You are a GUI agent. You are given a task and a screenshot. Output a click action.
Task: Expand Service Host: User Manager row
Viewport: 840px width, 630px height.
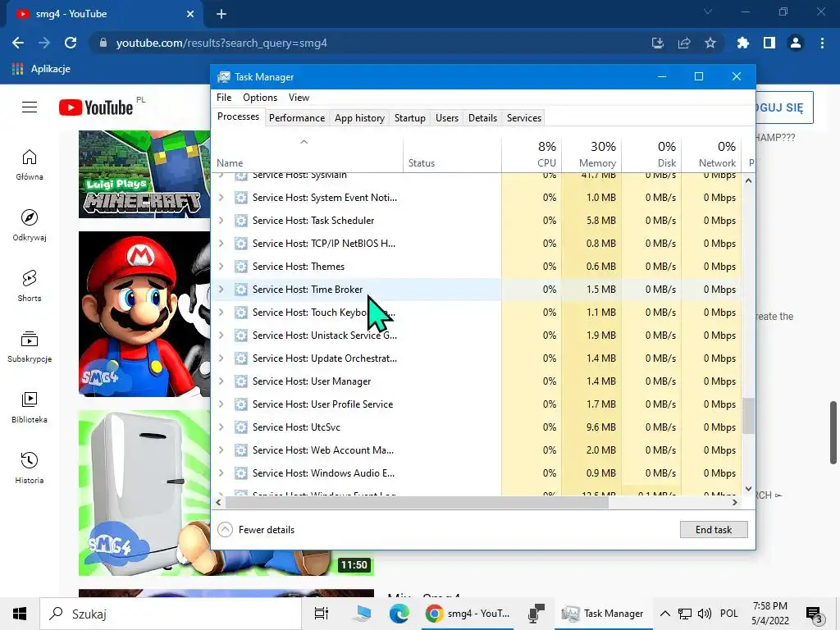point(221,381)
